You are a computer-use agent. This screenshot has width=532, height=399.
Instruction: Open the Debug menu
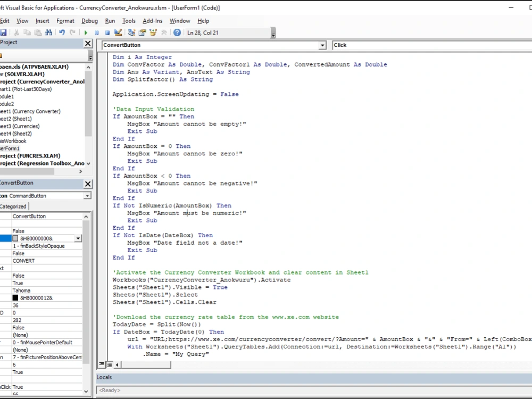89,21
